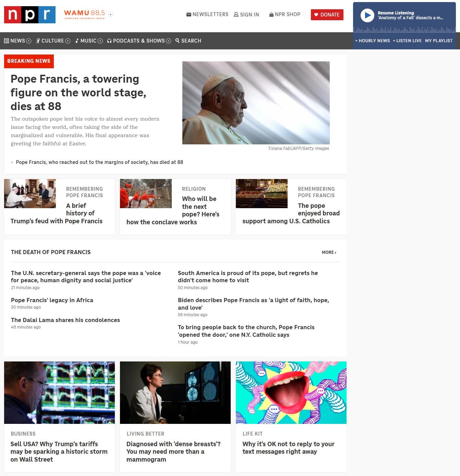
Task: Click the WAMU 88.5 station logo
Action: tap(84, 14)
